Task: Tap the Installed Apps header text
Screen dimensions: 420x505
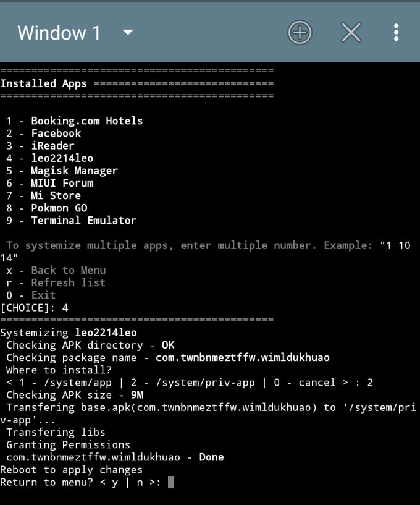Action: tap(43, 83)
